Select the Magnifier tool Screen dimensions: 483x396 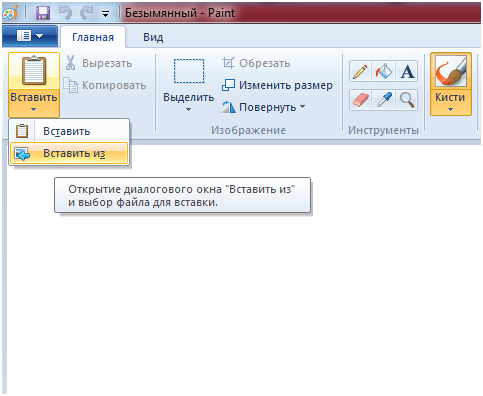(407, 100)
